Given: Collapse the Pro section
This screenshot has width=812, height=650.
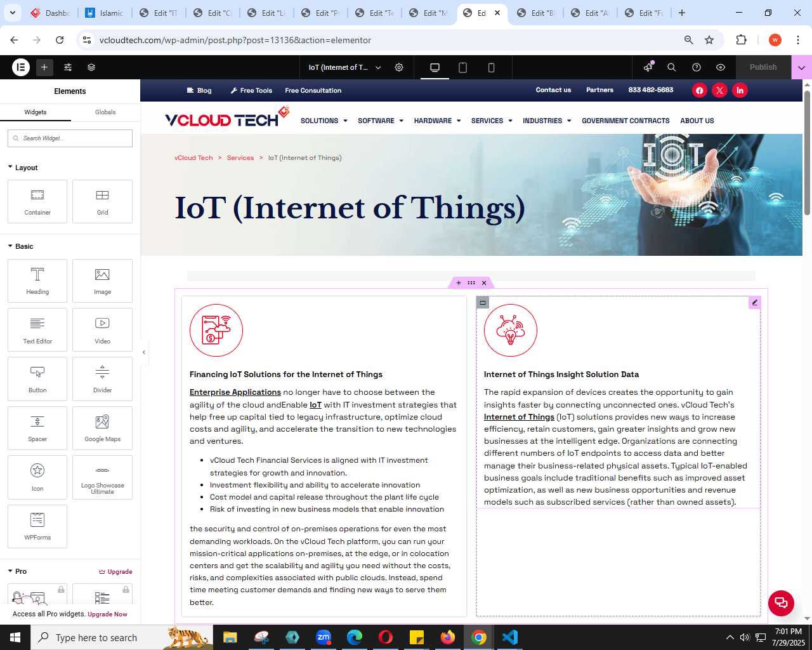Looking at the screenshot, I should point(17,571).
